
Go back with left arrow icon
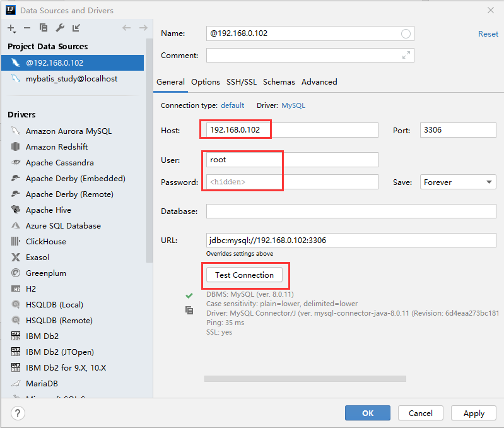126,28
